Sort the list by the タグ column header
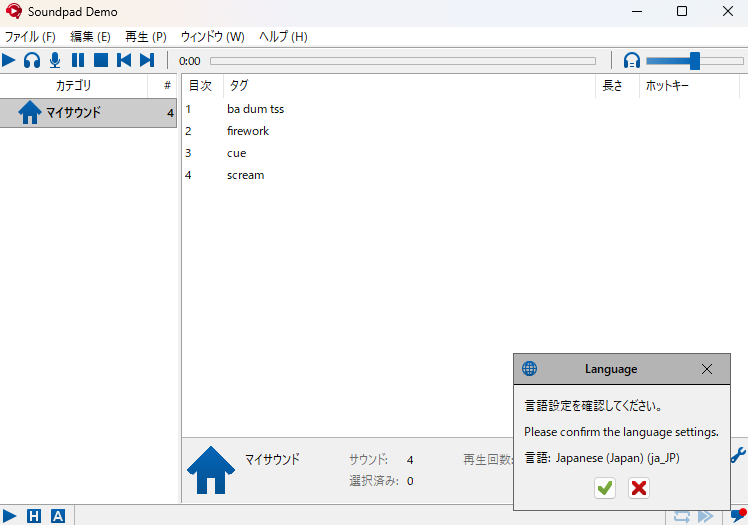 point(408,86)
